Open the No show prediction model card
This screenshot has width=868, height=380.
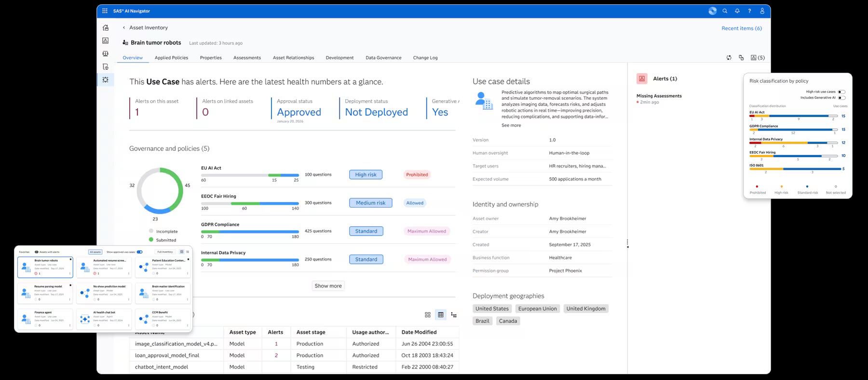coord(104,293)
